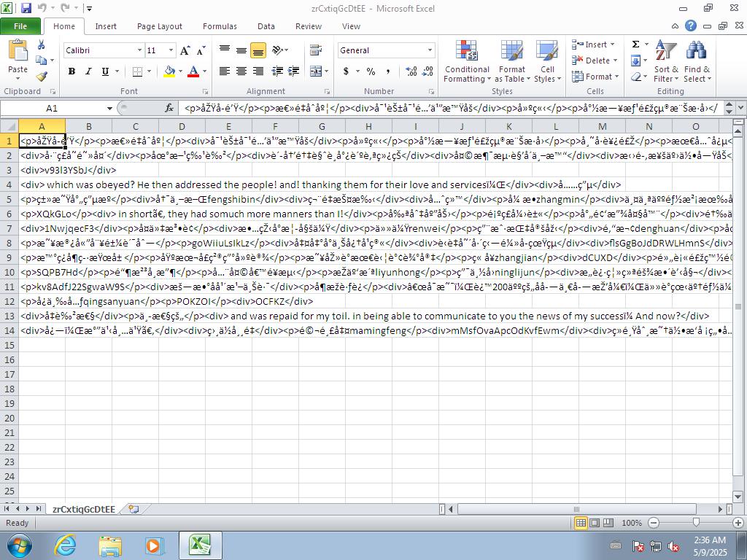Click the Wrap Text icon
Viewport: 747px width, 560px height.
[x=315, y=50]
